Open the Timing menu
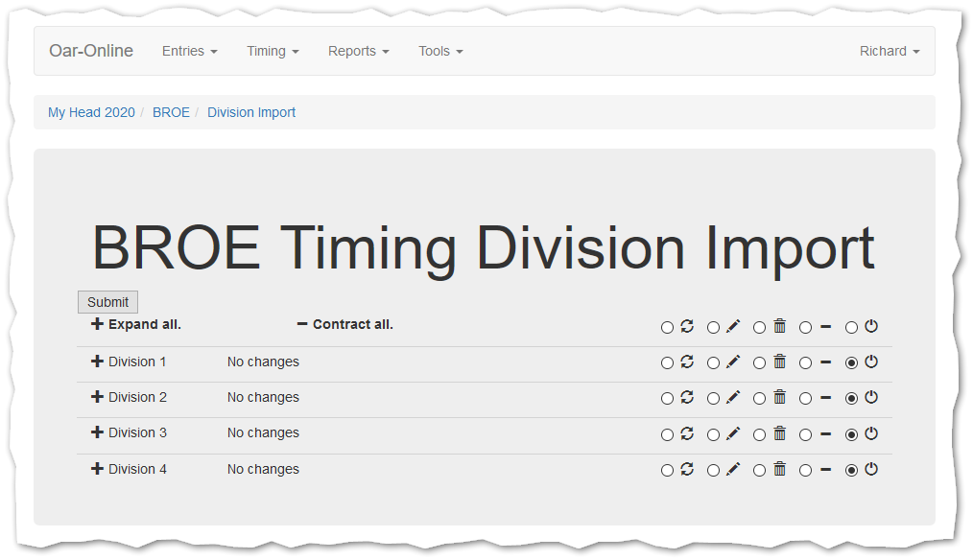The width and height of the screenshot is (973, 560). [x=273, y=51]
